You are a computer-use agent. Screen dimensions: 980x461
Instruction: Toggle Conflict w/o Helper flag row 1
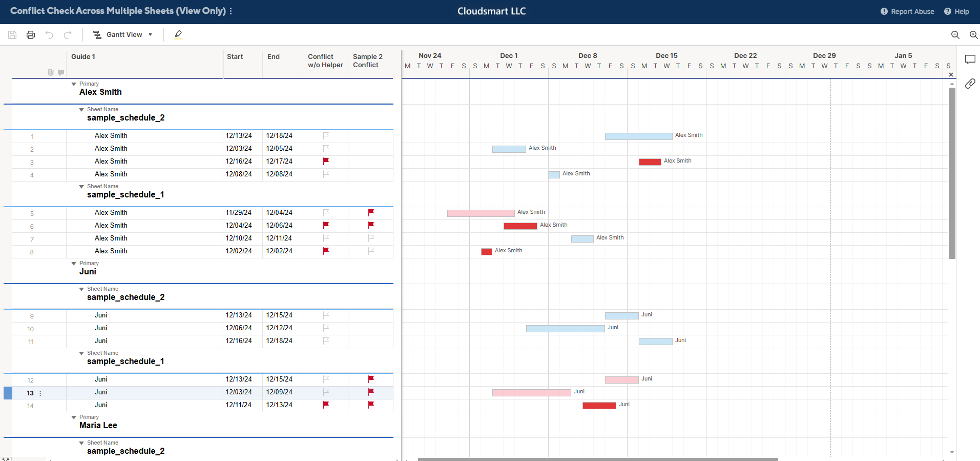[x=326, y=135]
